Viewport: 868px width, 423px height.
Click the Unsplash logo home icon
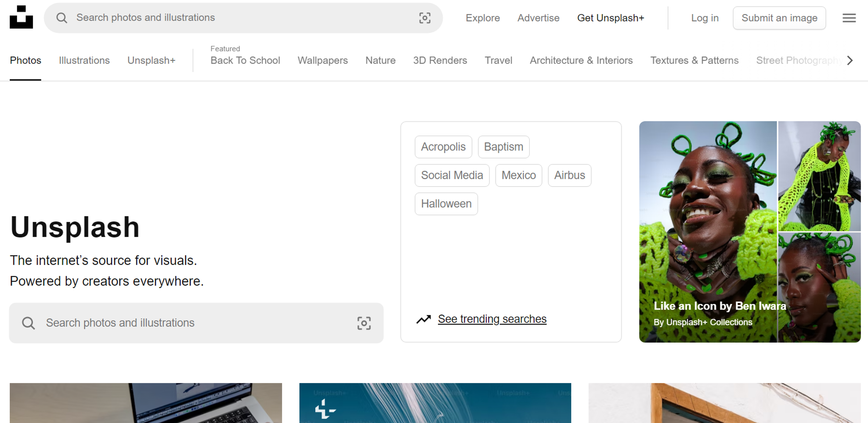pos(21,17)
